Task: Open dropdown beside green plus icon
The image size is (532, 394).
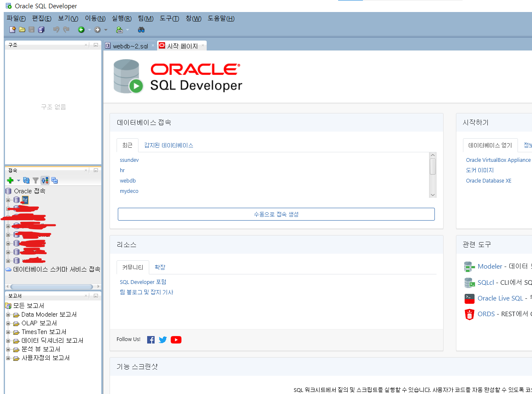Action: coord(18,180)
